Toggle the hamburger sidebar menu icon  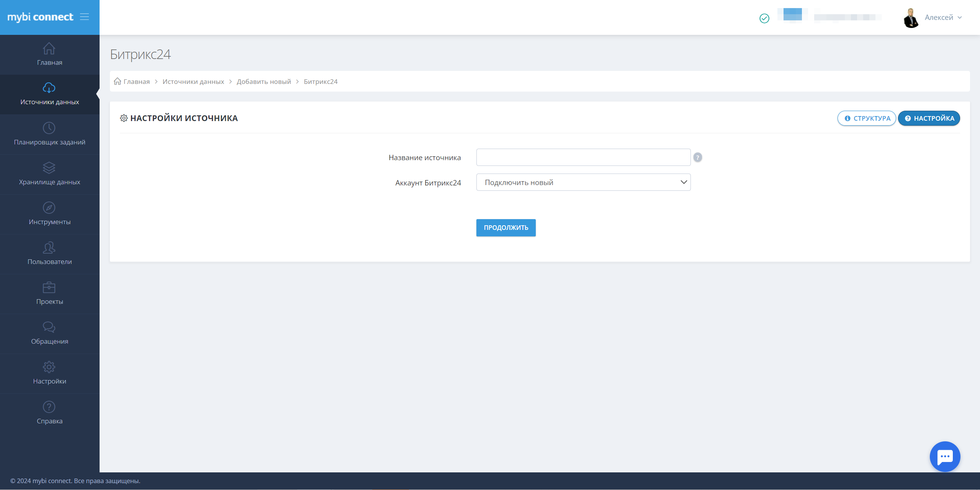coord(84,17)
